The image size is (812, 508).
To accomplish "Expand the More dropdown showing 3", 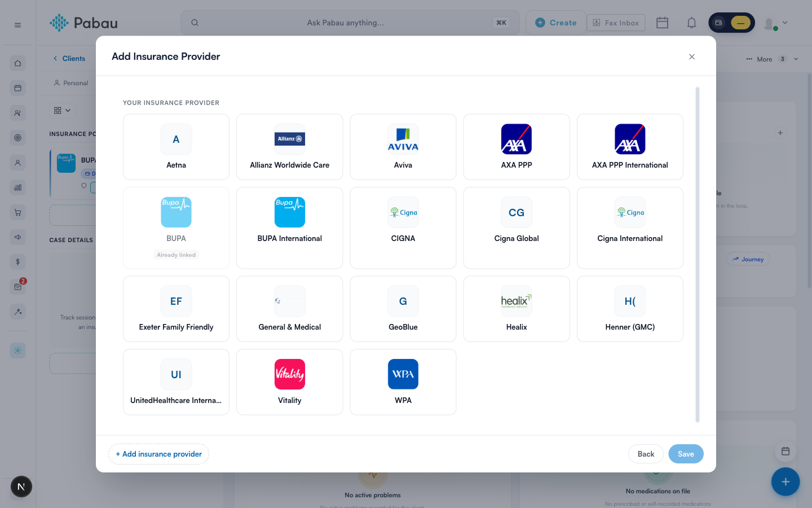I will coord(771,59).
